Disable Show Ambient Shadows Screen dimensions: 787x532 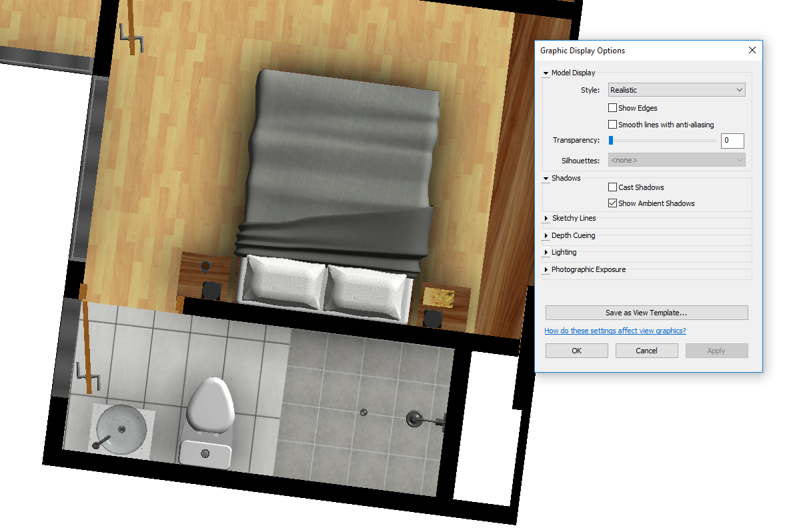click(612, 203)
